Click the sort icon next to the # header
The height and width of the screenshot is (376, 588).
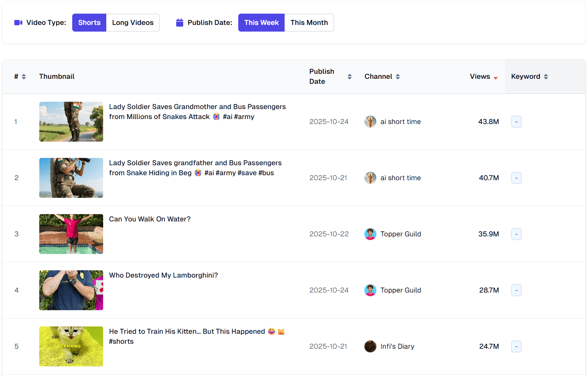click(24, 76)
